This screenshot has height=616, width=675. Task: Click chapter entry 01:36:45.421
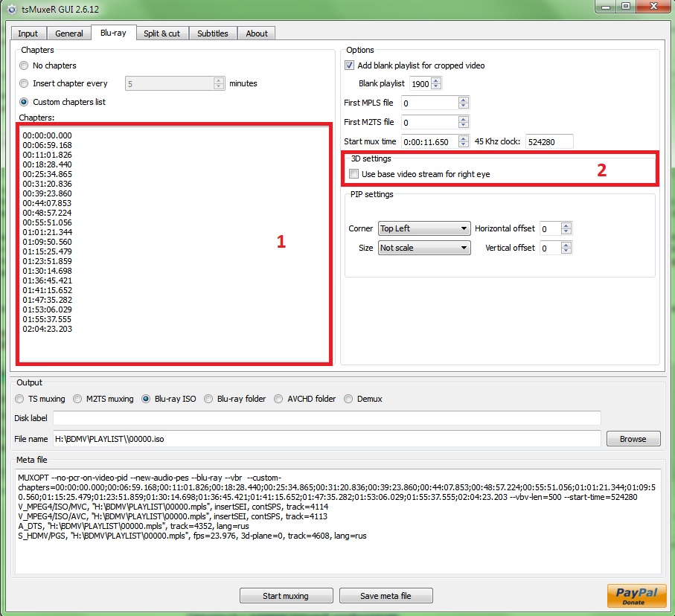48,280
